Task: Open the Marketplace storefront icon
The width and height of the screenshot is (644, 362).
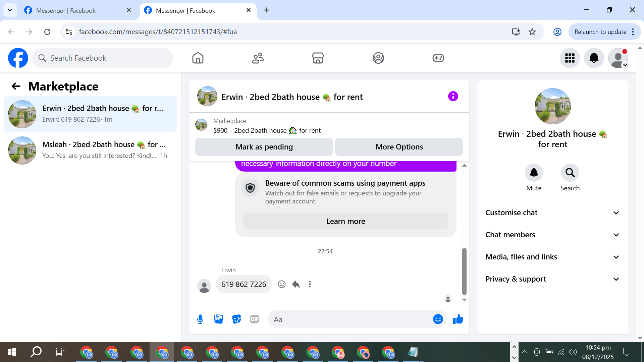Action: click(x=318, y=58)
